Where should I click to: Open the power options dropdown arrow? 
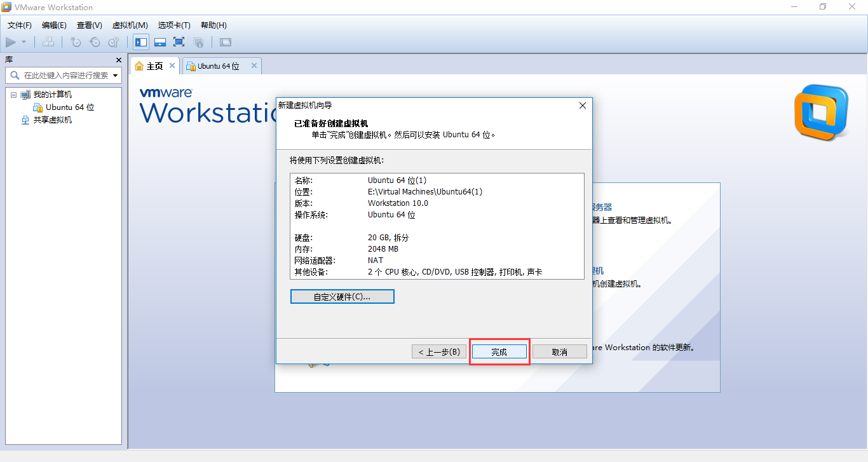(24, 42)
